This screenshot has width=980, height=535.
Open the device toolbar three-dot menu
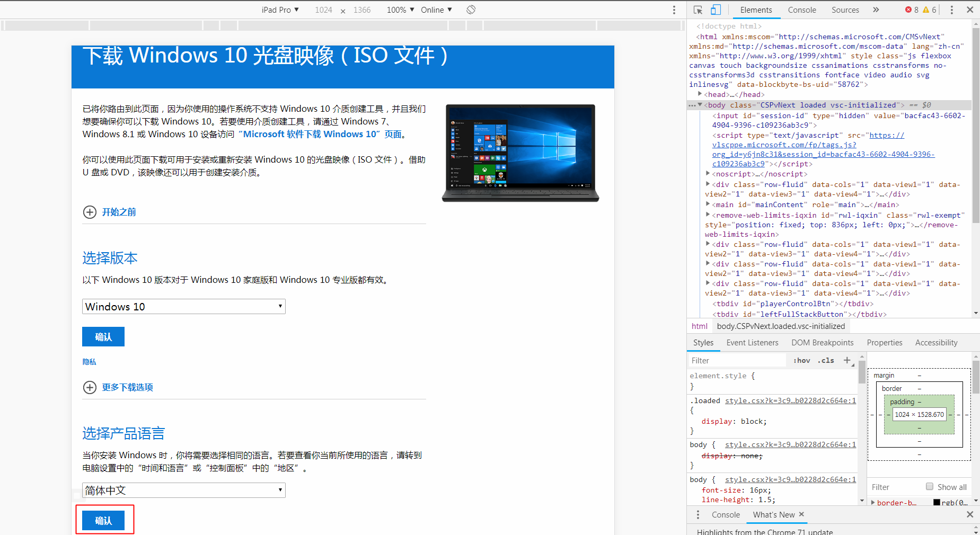point(674,10)
